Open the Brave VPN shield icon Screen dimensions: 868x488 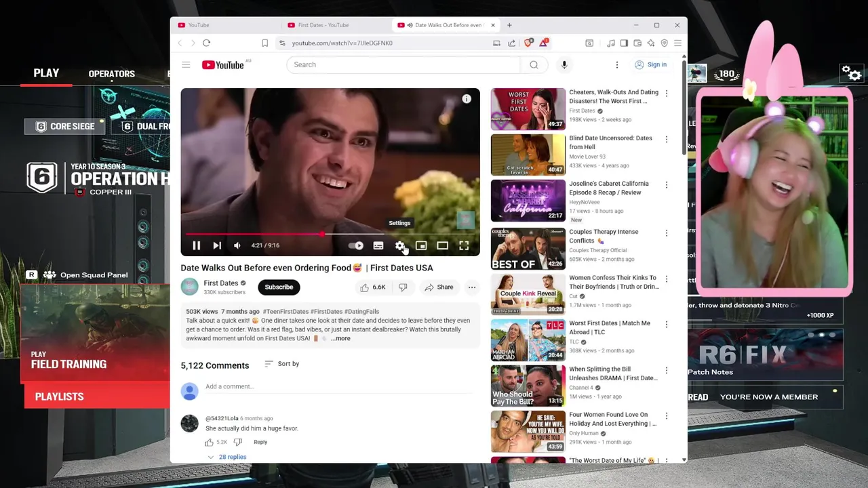click(x=664, y=43)
